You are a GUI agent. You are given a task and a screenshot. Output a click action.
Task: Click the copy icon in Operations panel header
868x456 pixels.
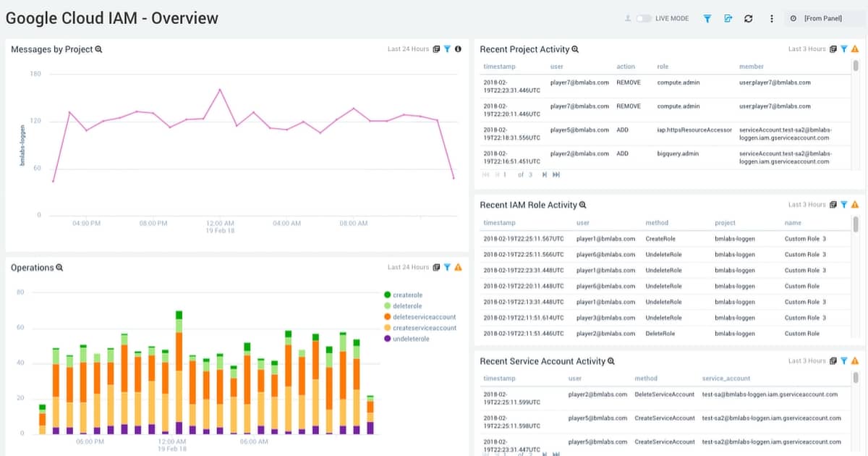point(436,267)
